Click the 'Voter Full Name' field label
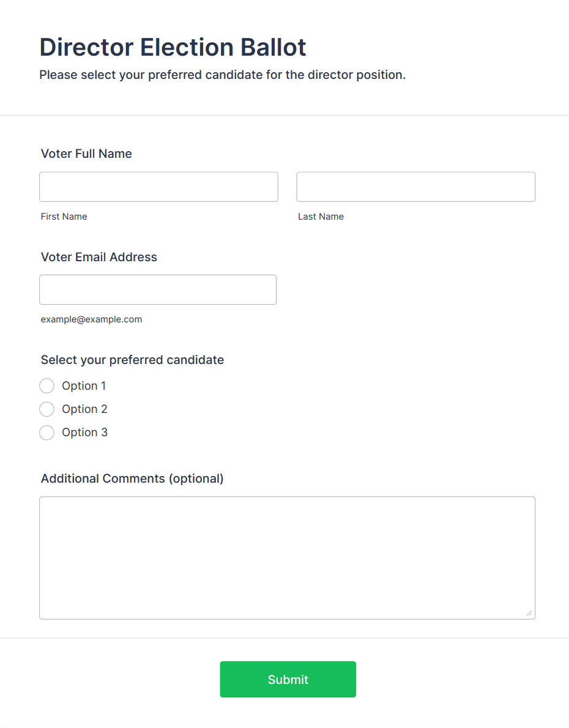569x728 pixels. point(86,154)
